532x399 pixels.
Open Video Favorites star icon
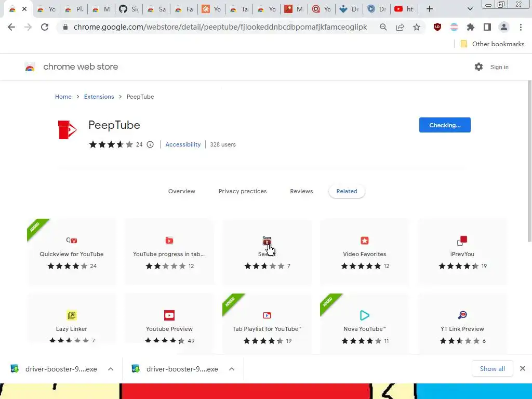365,241
